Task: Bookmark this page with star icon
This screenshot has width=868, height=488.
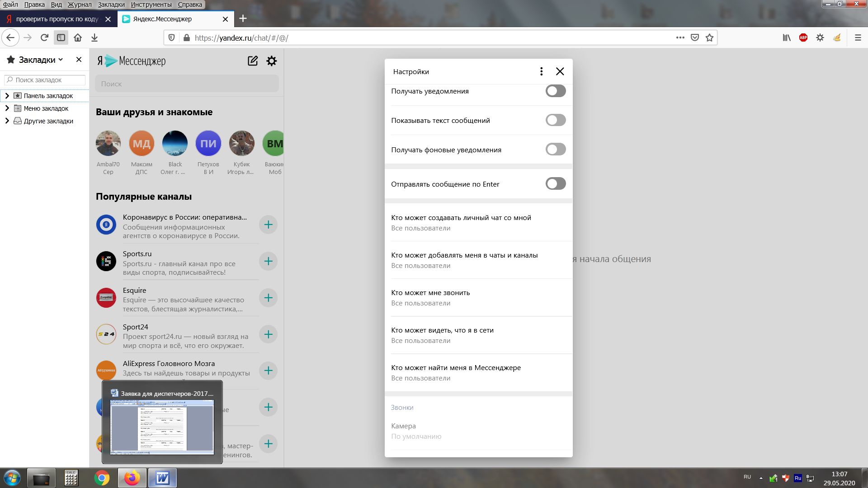Action: pos(709,38)
